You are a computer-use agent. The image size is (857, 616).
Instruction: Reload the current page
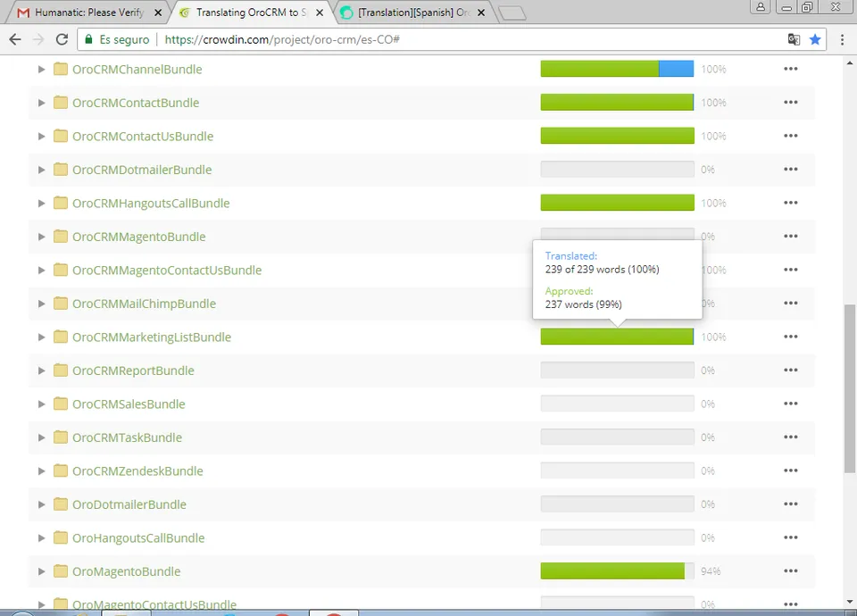(x=62, y=39)
